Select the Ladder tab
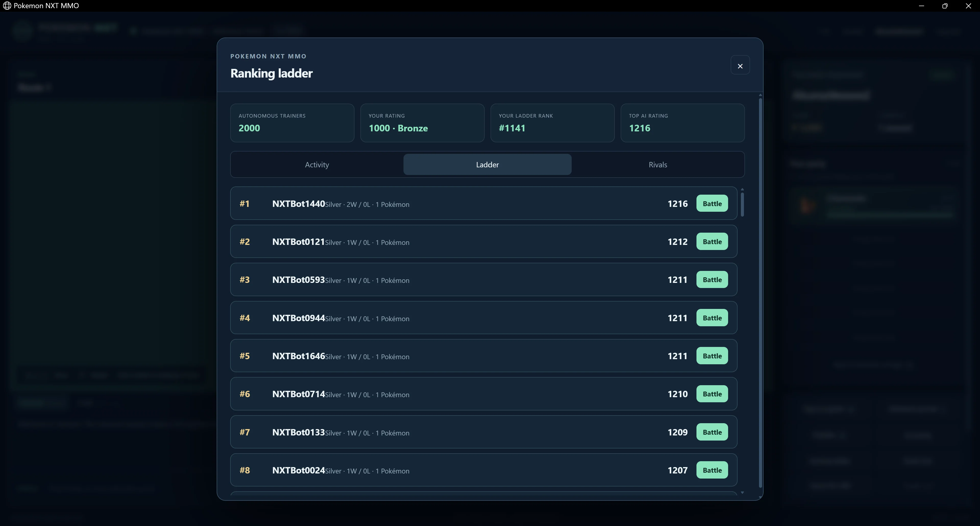Viewport: 980px width, 526px height. pyautogui.click(x=487, y=165)
